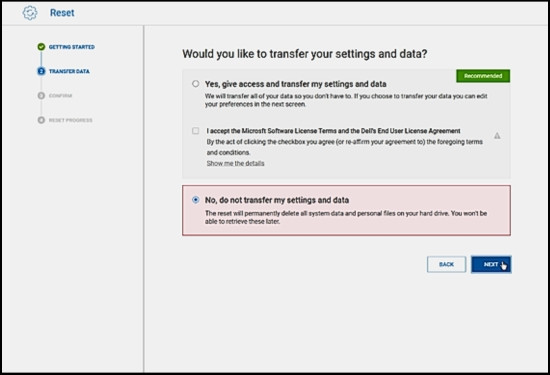Click the NEXT button
Screen dimensions: 550x375
tap(491, 264)
